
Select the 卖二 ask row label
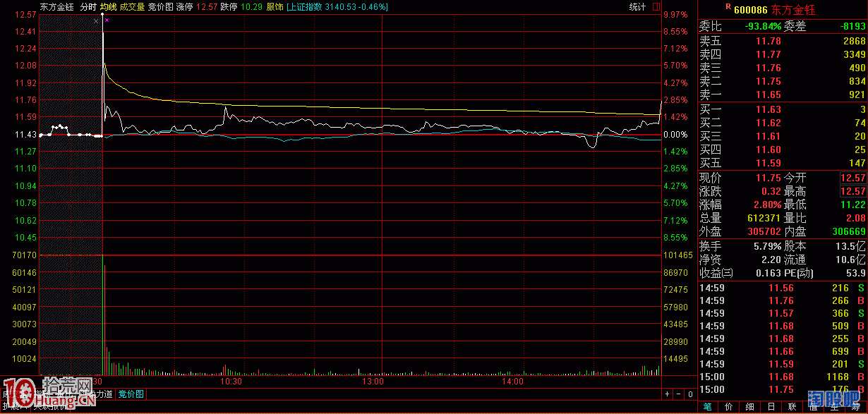pyautogui.click(x=710, y=81)
